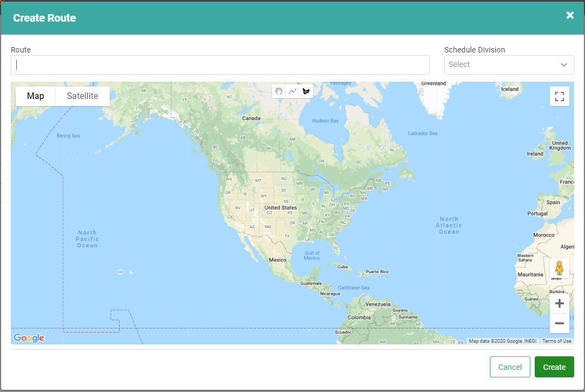585x392 pixels.
Task: Click the Mexico label on map
Action: pyautogui.click(x=277, y=260)
